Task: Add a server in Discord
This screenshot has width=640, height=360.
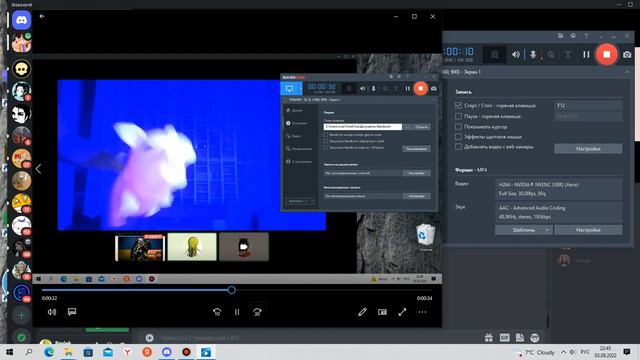Action: coord(21,315)
